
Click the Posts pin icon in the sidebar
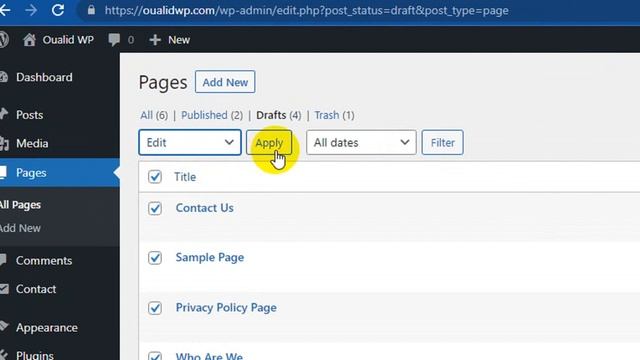click(x=4, y=114)
